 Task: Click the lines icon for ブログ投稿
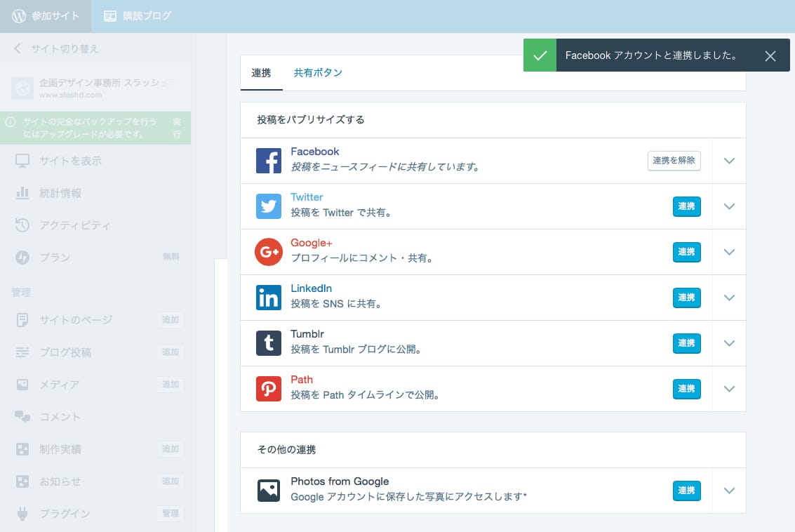[x=22, y=352]
